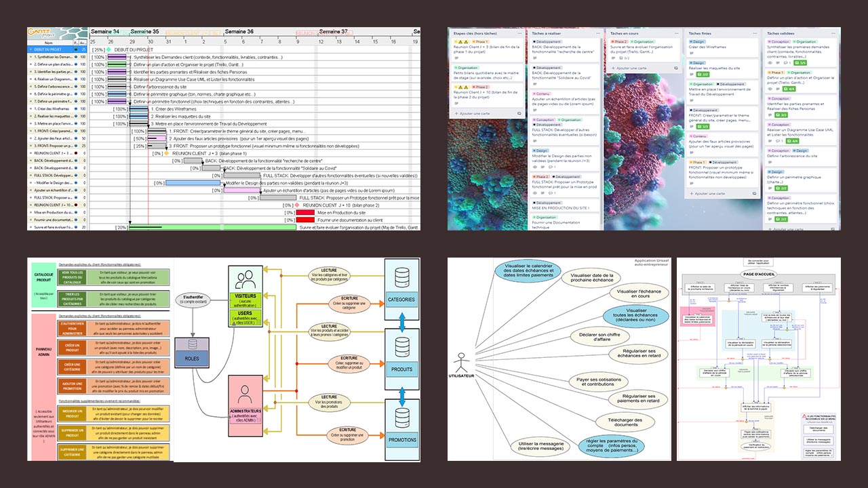Image resolution: width=868 pixels, height=488 pixels.
Task: Click the template icon in 'Etapes clés' list
Action: click(x=520, y=113)
